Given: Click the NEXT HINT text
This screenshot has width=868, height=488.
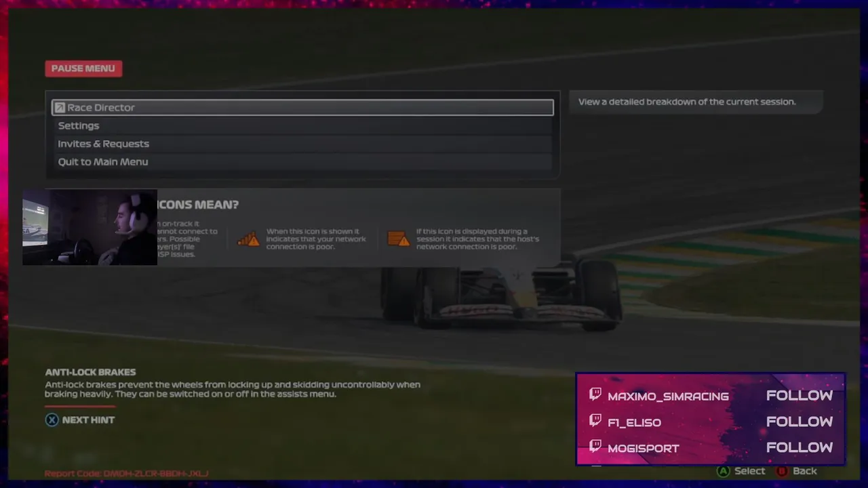Looking at the screenshot, I should (88, 420).
